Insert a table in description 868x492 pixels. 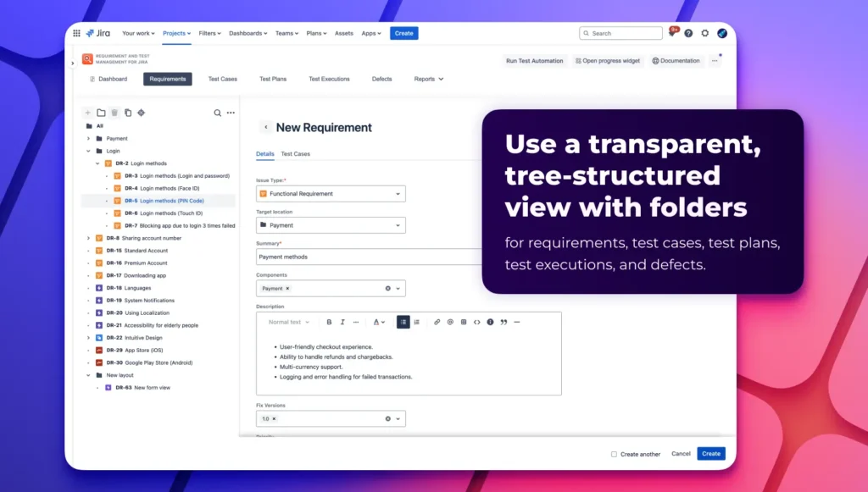(464, 322)
